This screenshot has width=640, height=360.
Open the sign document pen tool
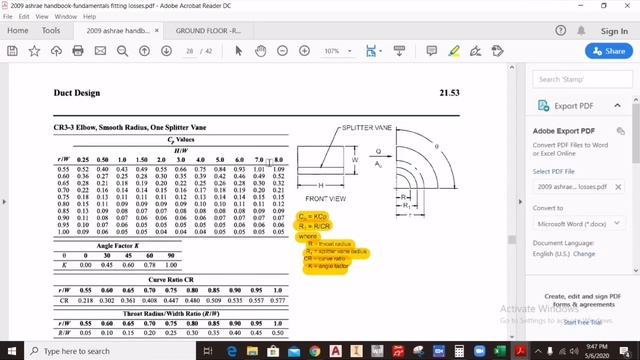(x=476, y=51)
